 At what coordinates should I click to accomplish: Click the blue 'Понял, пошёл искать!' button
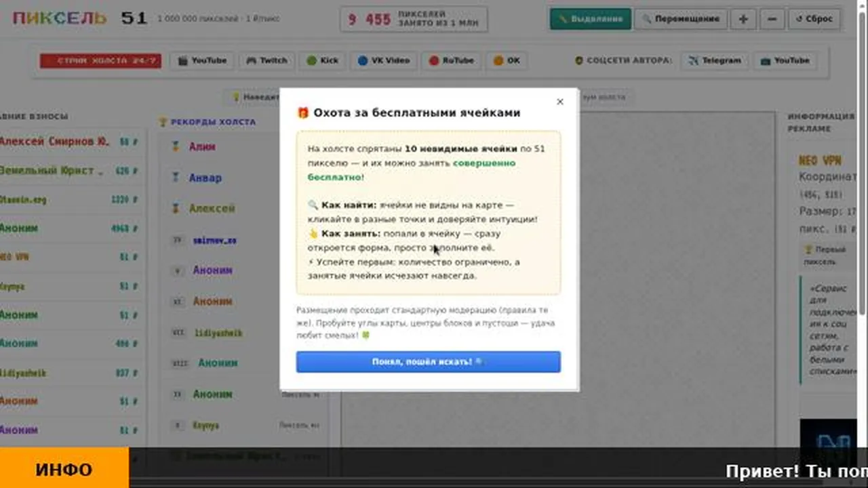pyautogui.click(x=428, y=362)
